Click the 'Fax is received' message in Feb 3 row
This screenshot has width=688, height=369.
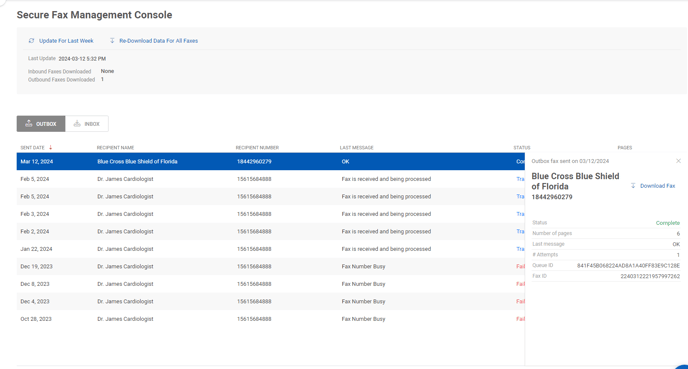point(386,214)
